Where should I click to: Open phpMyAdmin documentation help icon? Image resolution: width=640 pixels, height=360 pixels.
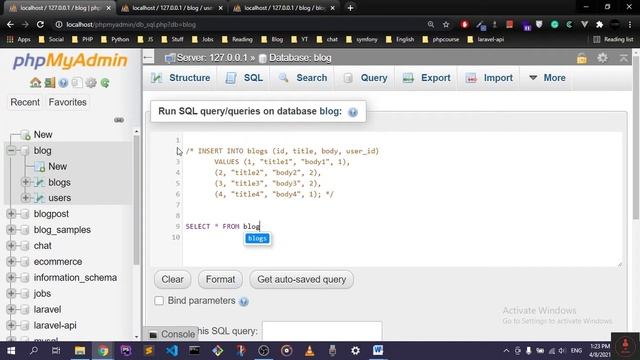63,83
